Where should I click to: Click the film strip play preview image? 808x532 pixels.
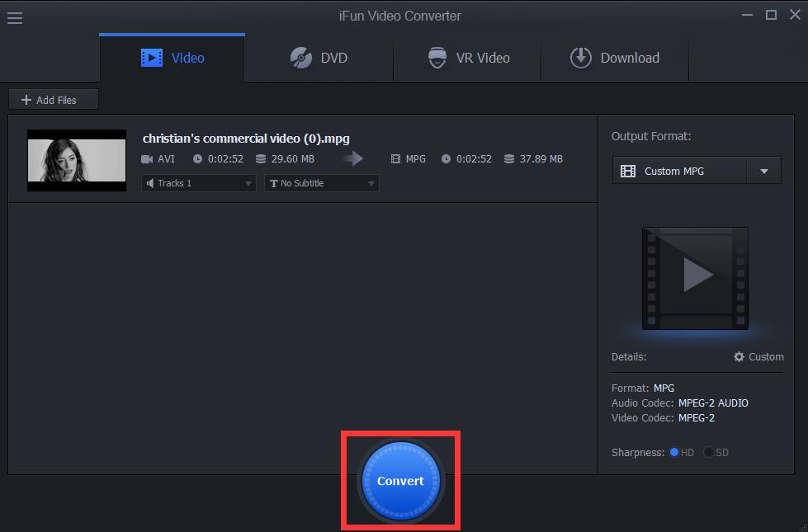[695, 278]
